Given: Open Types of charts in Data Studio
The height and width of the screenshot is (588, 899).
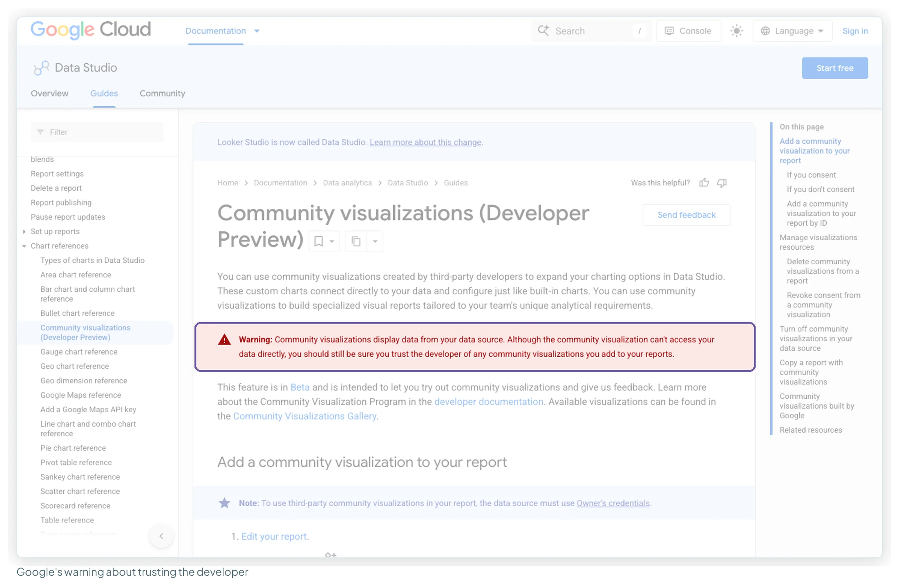Looking at the screenshot, I should point(92,260).
